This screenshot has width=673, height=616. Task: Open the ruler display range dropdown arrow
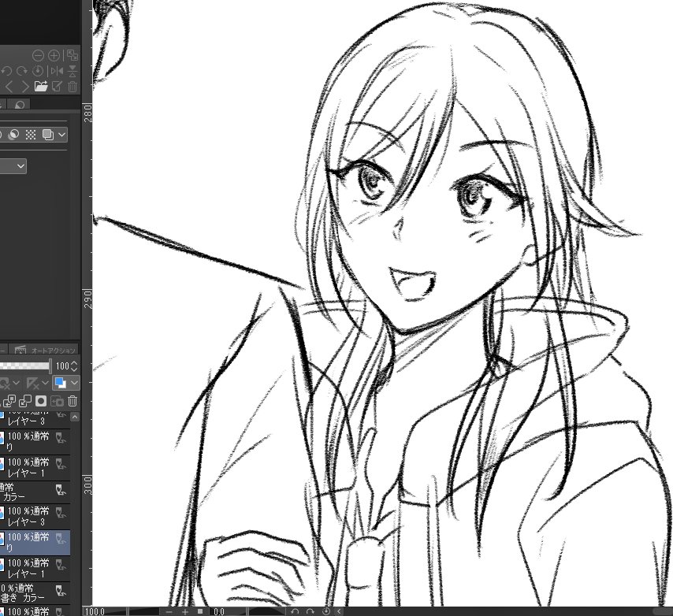click(45, 382)
